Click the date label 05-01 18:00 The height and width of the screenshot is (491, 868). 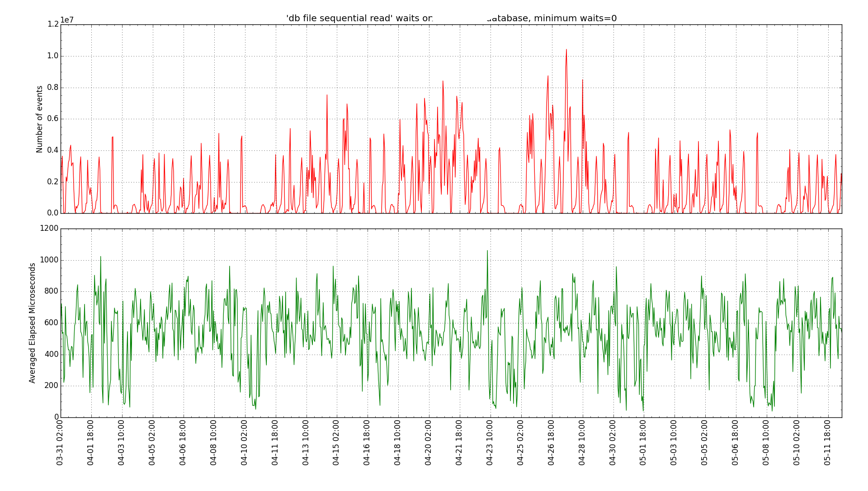tap(643, 443)
